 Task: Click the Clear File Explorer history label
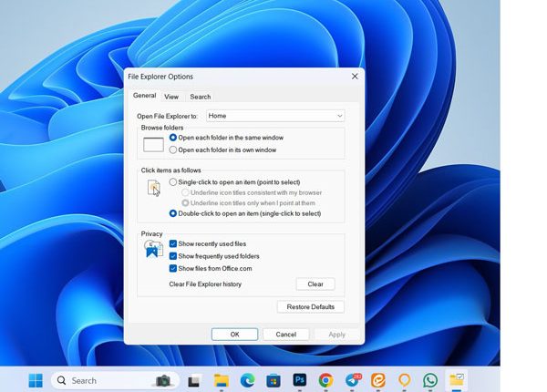(205, 284)
